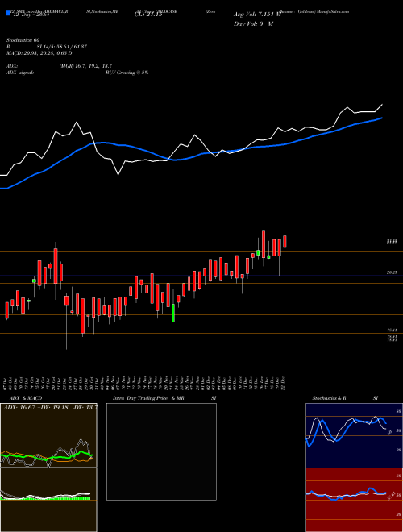Click the 'CL: 21.15' closing price text

(148, 15)
